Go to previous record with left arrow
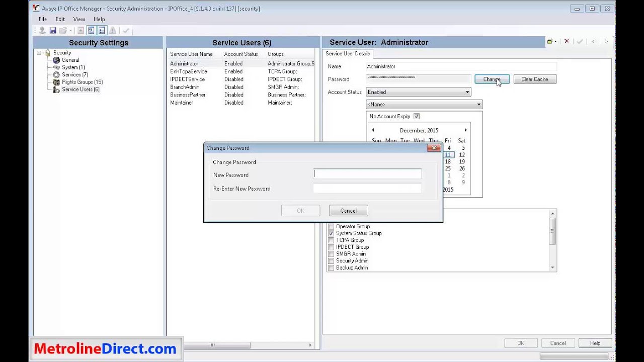Viewport: 644px width, 362px height. tap(593, 42)
